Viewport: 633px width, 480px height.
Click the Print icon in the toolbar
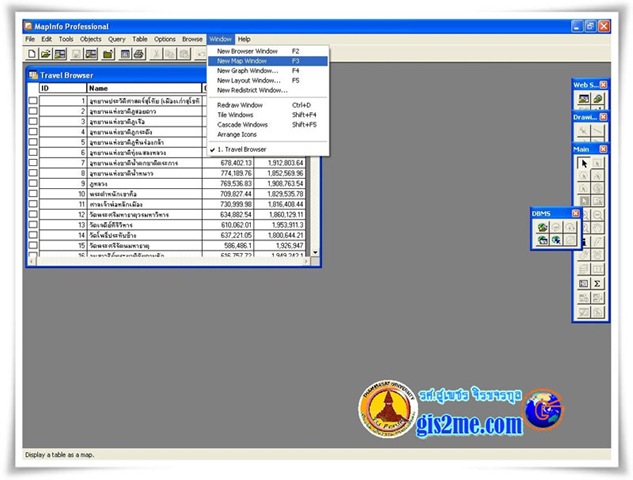139,54
